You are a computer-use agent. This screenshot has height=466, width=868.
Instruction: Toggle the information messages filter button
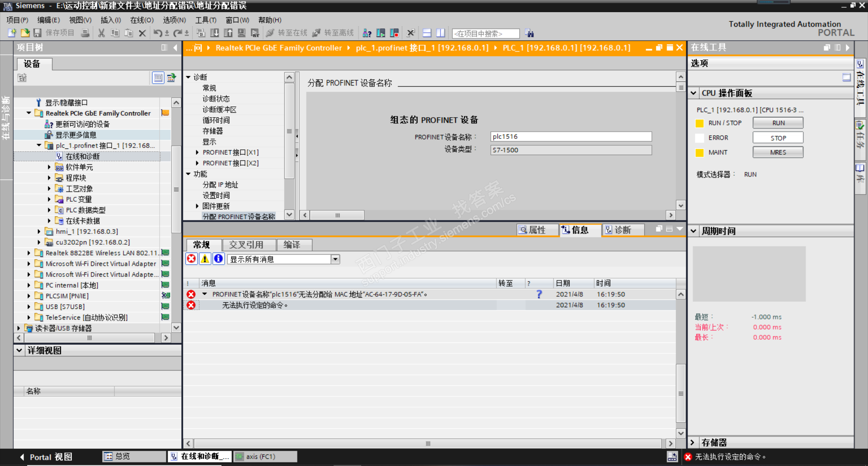[x=218, y=259]
